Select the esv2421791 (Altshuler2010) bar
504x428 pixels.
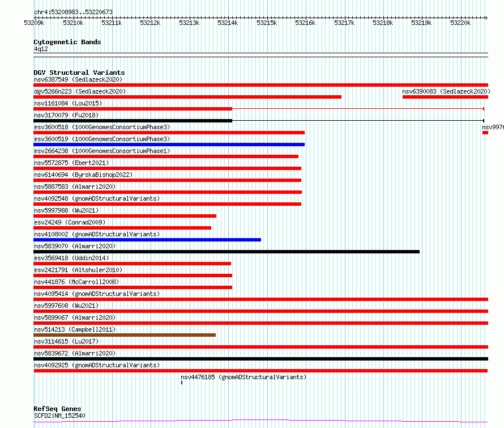(133, 276)
